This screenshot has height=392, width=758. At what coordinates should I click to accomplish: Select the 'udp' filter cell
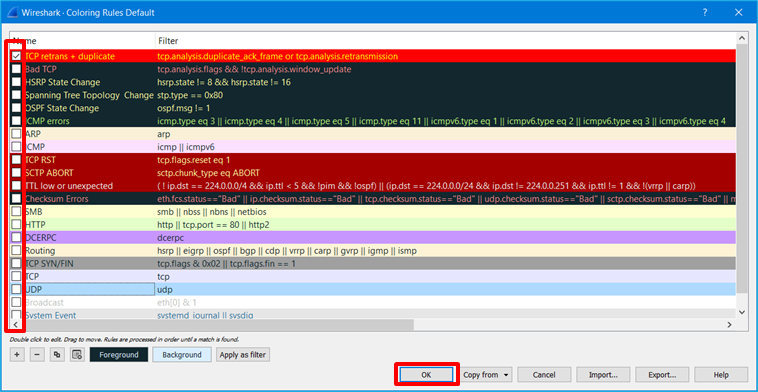tap(165, 289)
